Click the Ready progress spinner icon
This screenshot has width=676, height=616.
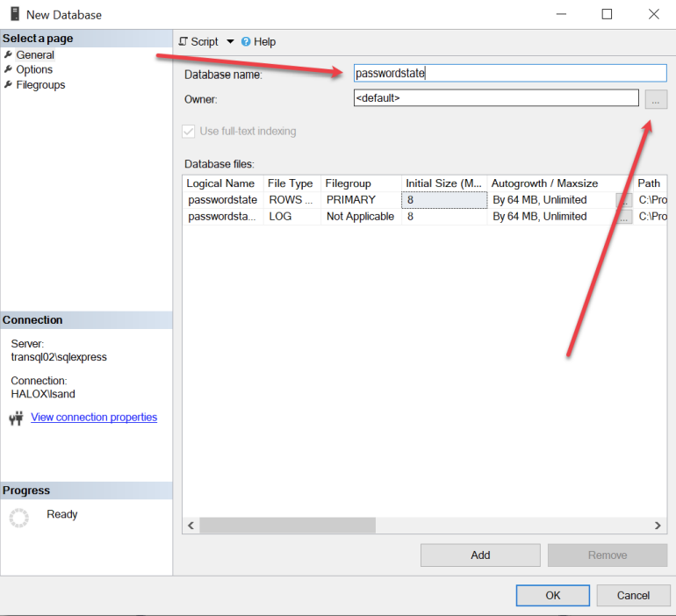pyautogui.click(x=19, y=518)
